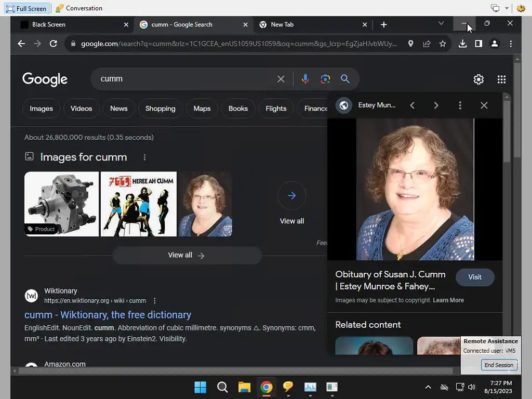Open taskbar Search
532x399 pixels.
click(222, 387)
